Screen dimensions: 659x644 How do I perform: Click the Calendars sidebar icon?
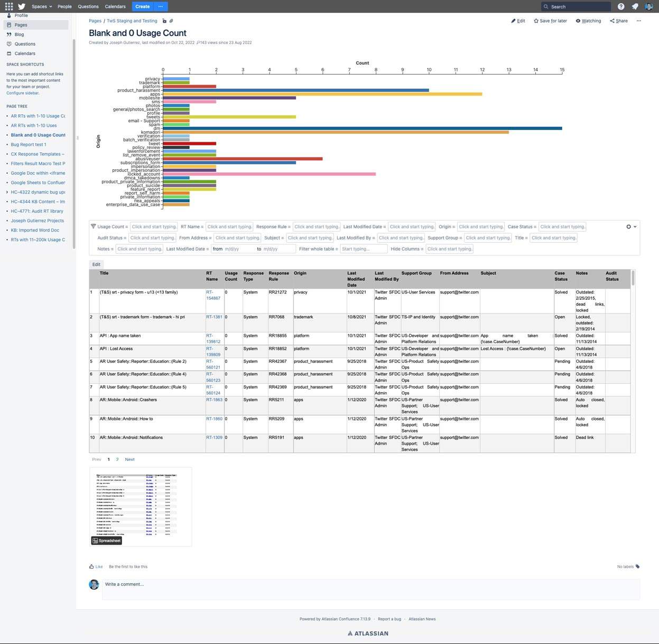[x=9, y=53]
